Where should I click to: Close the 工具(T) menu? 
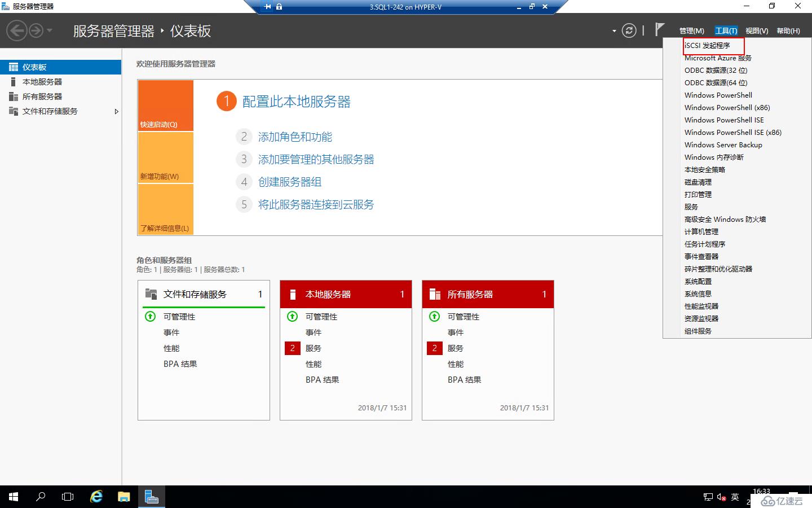[x=726, y=31]
